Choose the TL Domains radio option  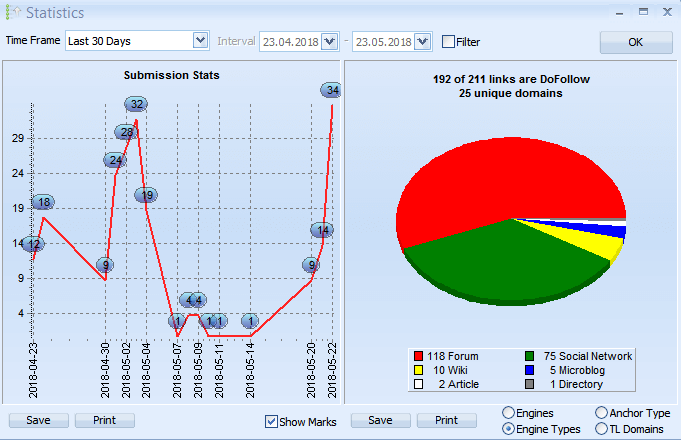pos(601,429)
